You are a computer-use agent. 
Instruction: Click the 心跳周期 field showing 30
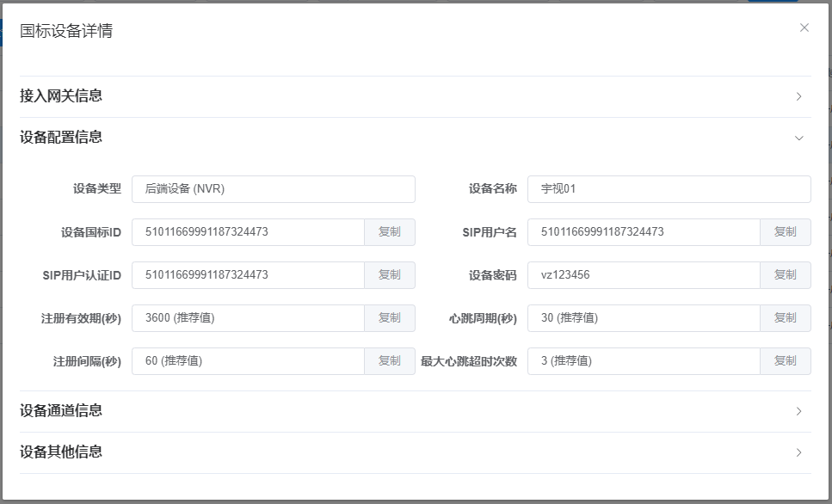644,317
